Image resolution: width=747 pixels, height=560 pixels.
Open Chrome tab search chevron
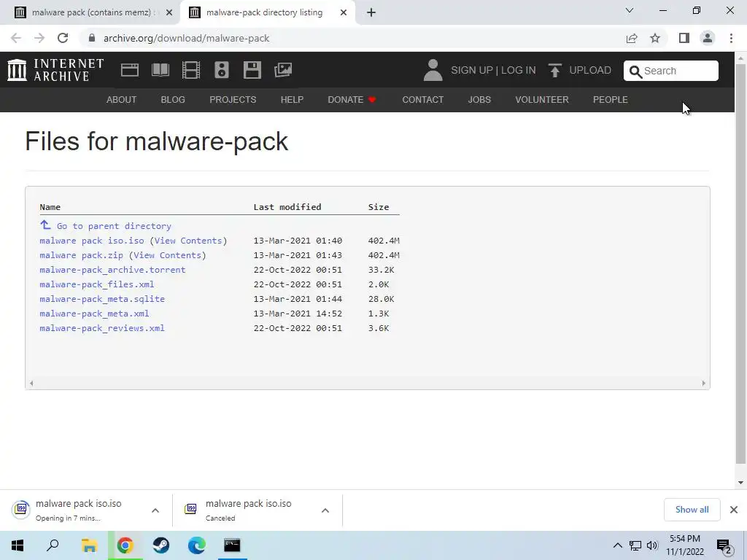pyautogui.click(x=630, y=10)
